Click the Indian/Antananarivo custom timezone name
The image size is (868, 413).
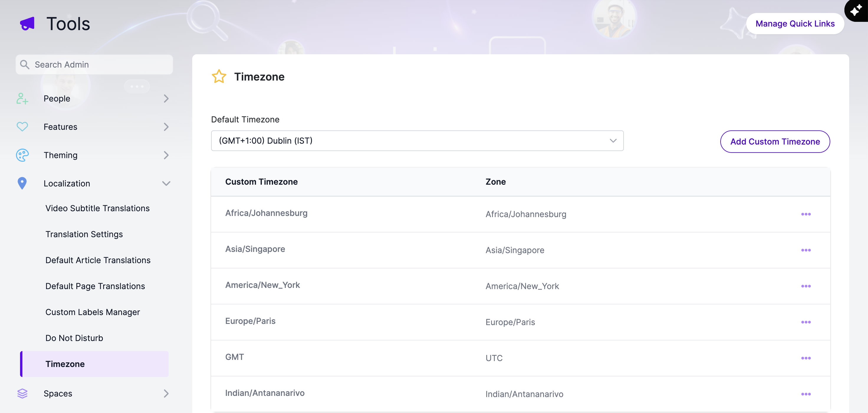coord(264,393)
